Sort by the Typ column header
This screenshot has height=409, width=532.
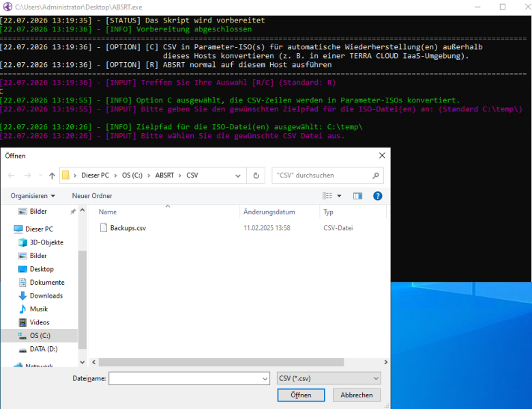pos(328,212)
